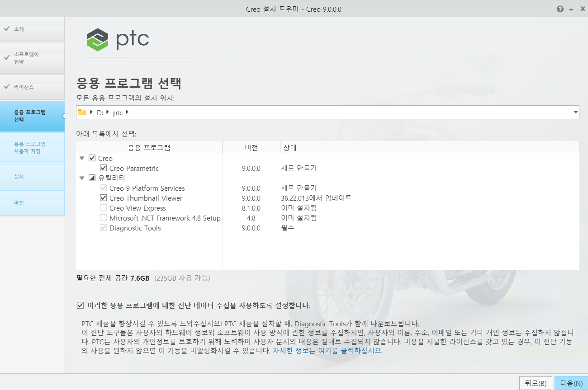The height and width of the screenshot is (390, 588).
Task: Check the Creo View Express checkbox
Action: point(103,208)
